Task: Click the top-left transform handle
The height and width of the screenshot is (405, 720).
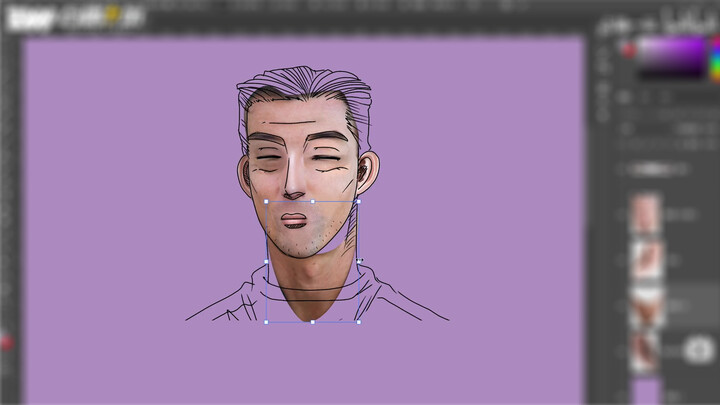Action: [x=267, y=202]
